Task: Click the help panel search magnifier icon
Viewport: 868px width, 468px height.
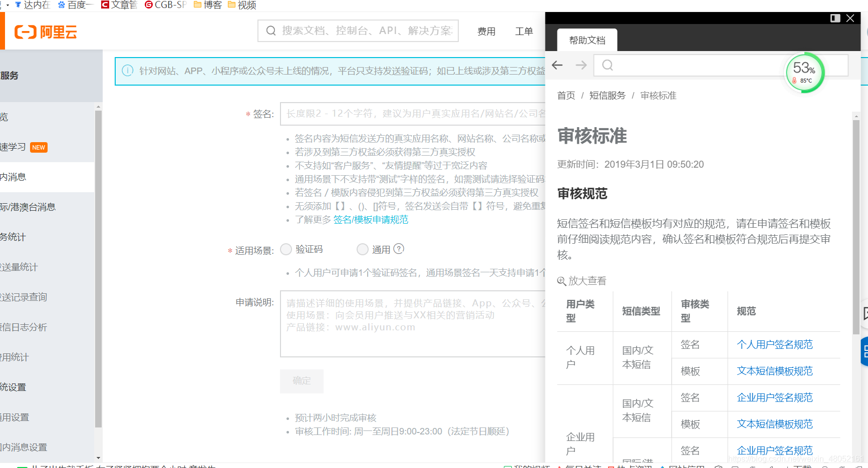Action: click(608, 65)
